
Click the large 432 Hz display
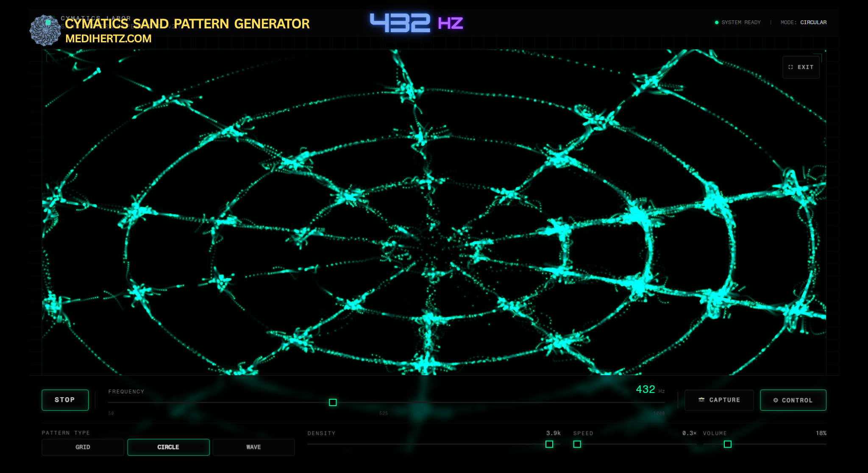[416, 22]
